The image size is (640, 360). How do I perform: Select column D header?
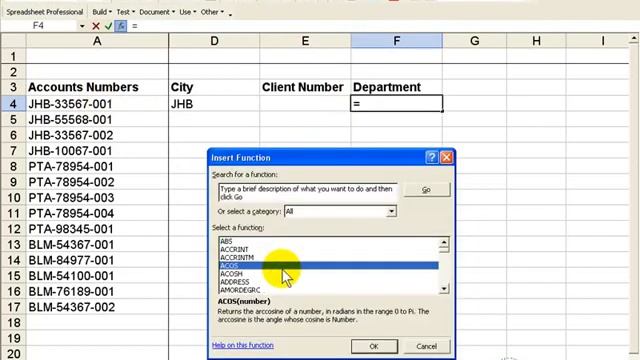pos(214,41)
